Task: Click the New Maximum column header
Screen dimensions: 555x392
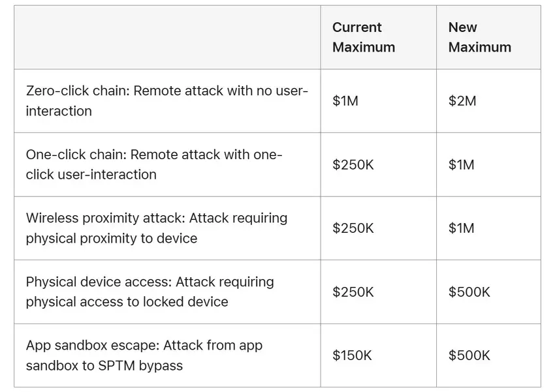Action: point(479,37)
